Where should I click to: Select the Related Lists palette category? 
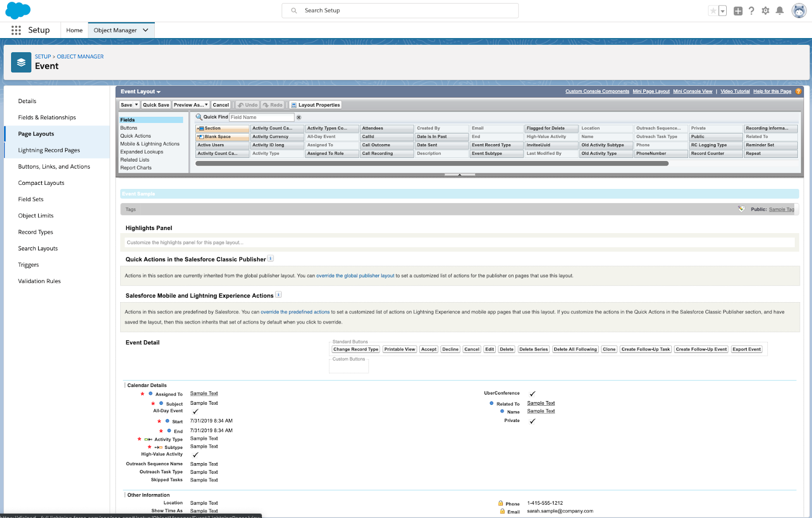[135, 160]
